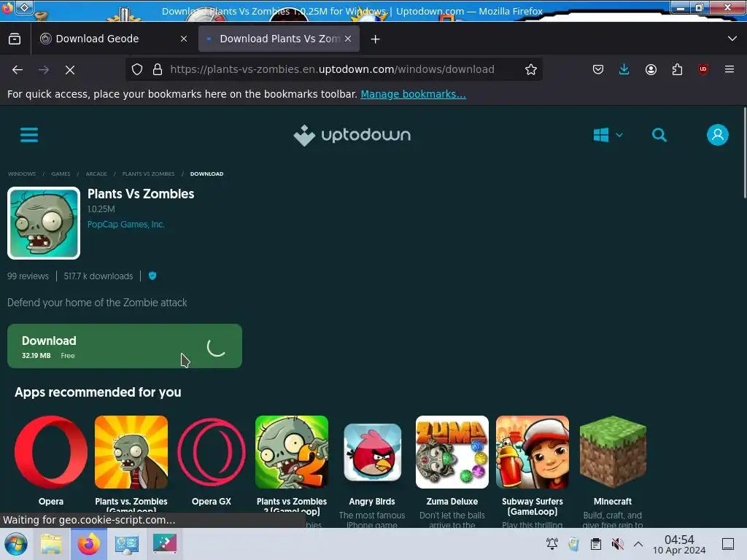
Task: Stop loading the page
Action: tap(70, 69)
